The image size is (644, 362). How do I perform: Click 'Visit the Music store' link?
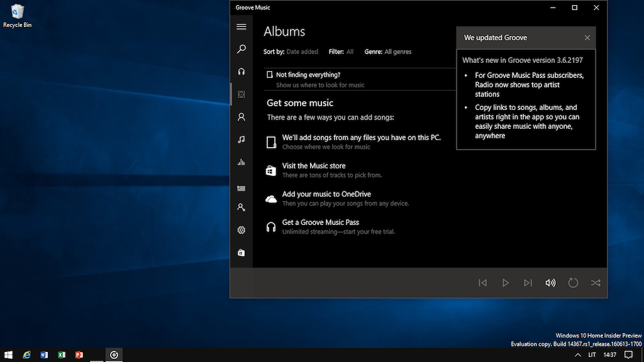(x=314, y=166)
